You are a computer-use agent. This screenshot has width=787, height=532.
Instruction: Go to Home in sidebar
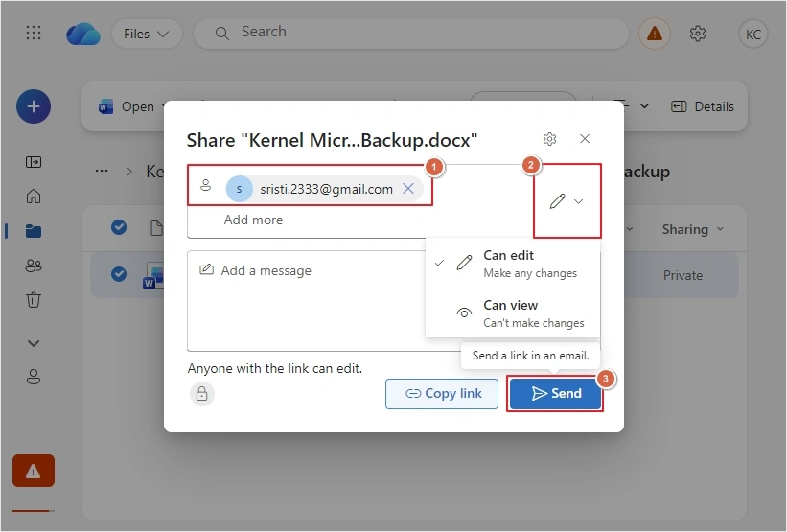(34, 196)
